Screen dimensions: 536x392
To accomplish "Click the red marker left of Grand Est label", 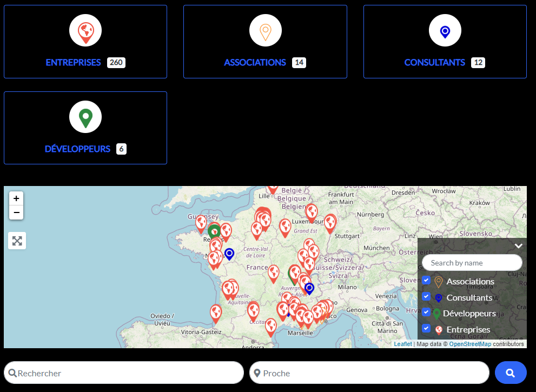I will click(x=285, y=228).
